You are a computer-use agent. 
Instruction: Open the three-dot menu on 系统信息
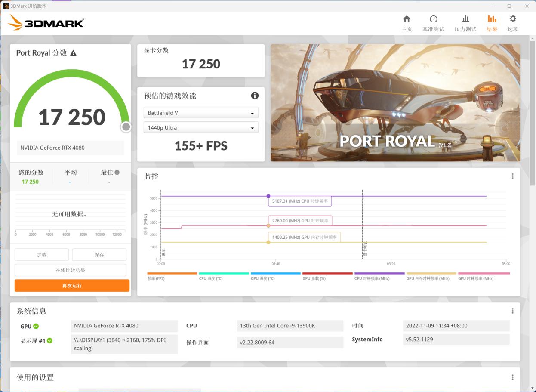point(512,310)
